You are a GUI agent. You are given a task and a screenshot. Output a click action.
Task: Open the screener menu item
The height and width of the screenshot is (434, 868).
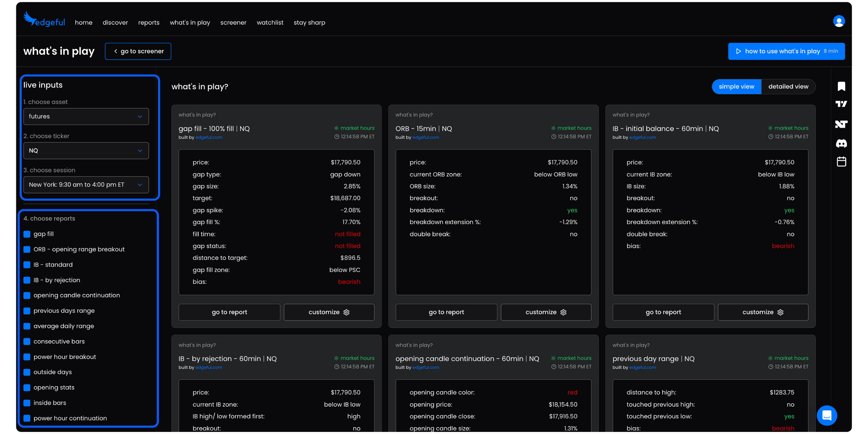[233, 23]
